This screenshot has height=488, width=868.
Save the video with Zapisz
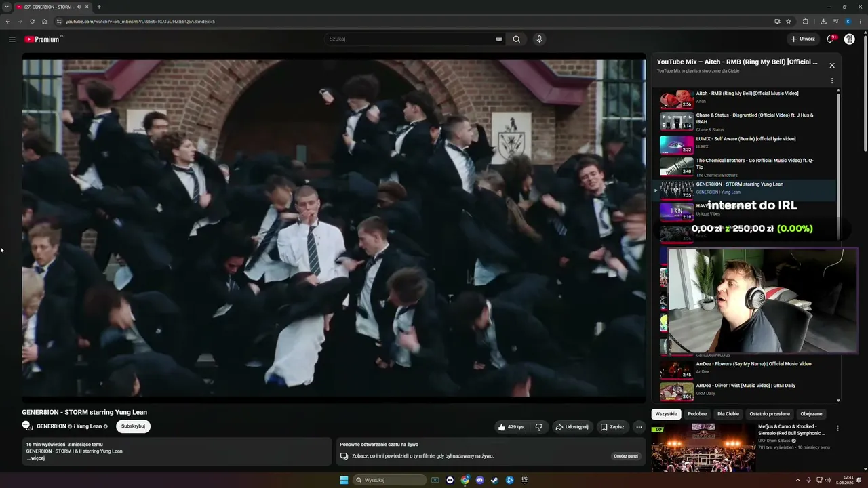612,427
